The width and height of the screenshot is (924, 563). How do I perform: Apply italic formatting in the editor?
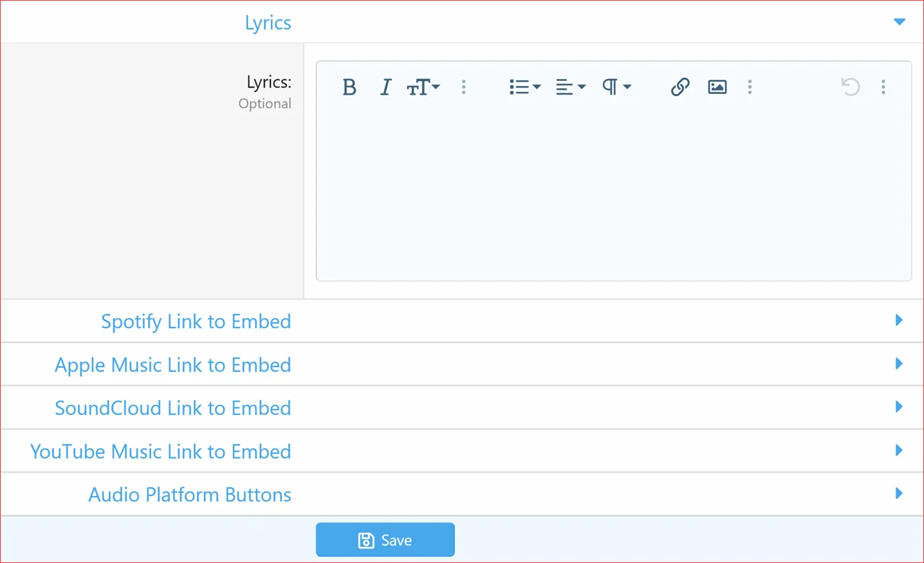(385, 87)
